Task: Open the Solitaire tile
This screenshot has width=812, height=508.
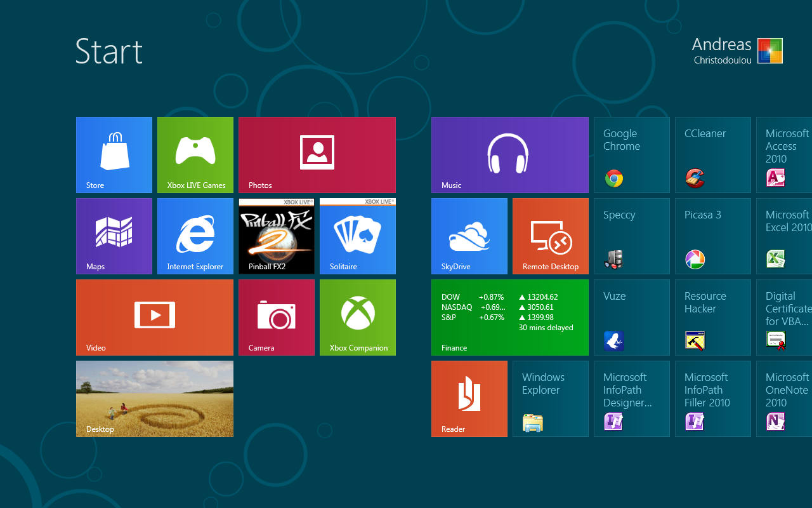Action: (358, 236)
